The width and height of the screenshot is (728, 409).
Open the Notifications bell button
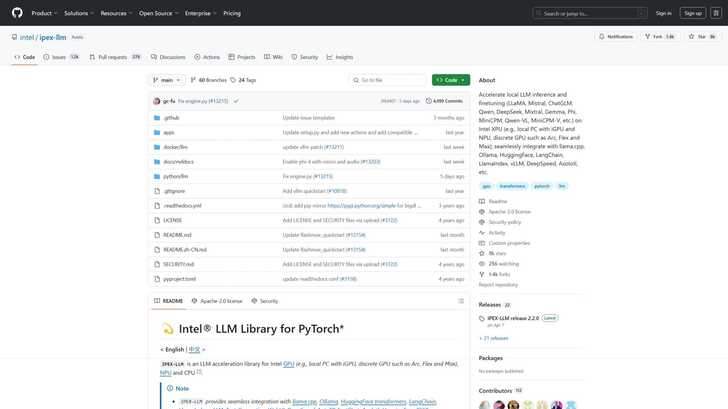(x=616, y=36)
